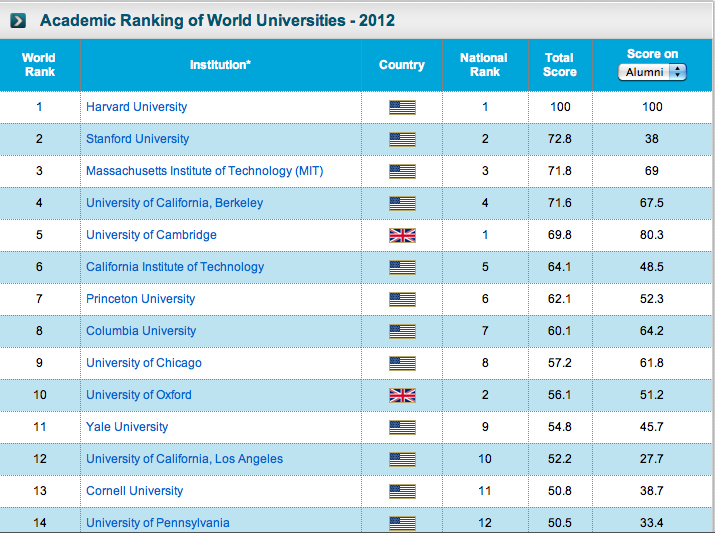The width and height of the screenshot is (715, 533).
Task: Select Chicago's total score 57.2
Action: [x=560, y=363]
